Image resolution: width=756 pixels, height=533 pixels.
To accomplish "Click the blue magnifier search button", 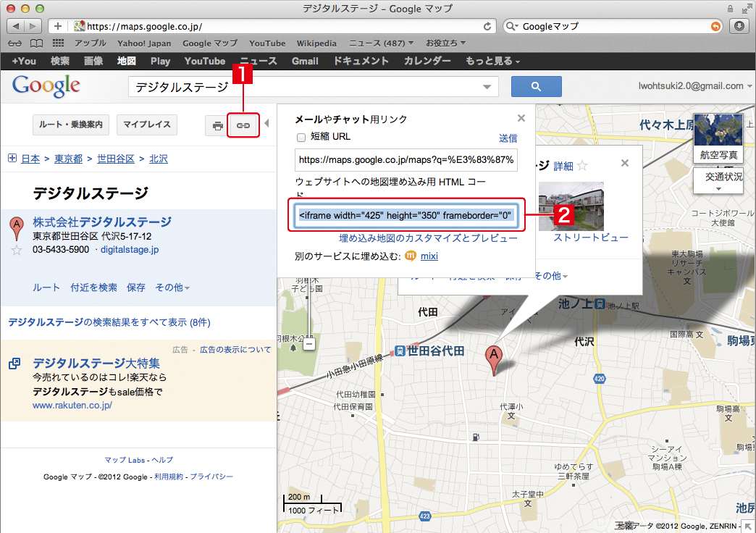I will [x=536, y=86].
